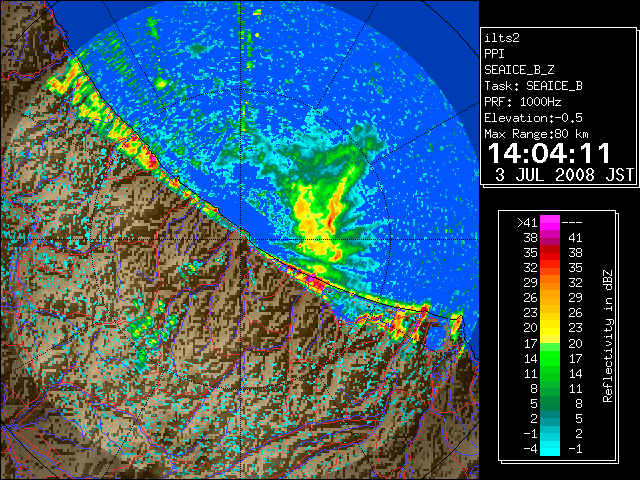Viewport: 640px width, 480px height.
Task: Click the cyan -4 to -1 legend color
Action: [549, 448]
